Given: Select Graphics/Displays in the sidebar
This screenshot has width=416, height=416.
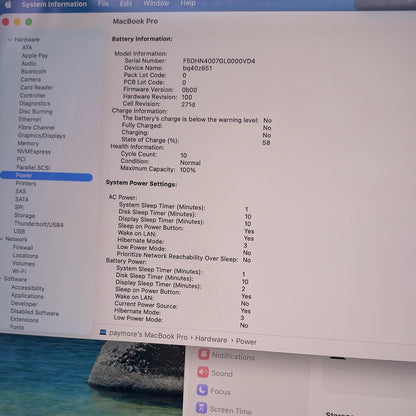Looking at the screenshot, I should 42,135.
